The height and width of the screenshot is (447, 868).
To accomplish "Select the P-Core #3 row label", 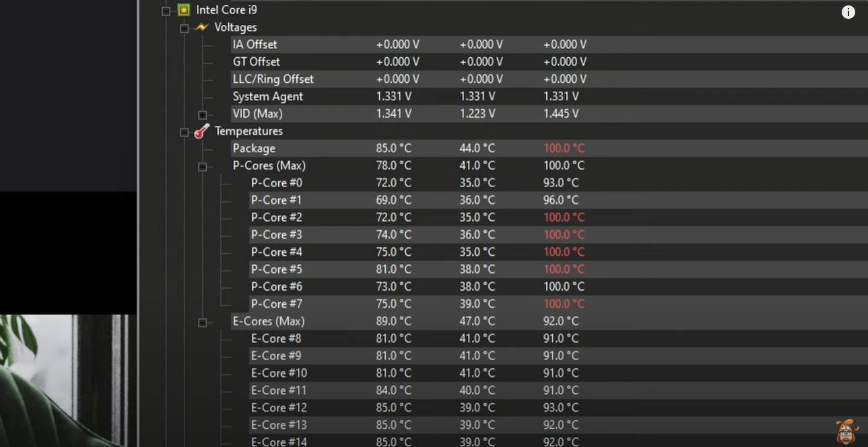I will coord(276,235).
